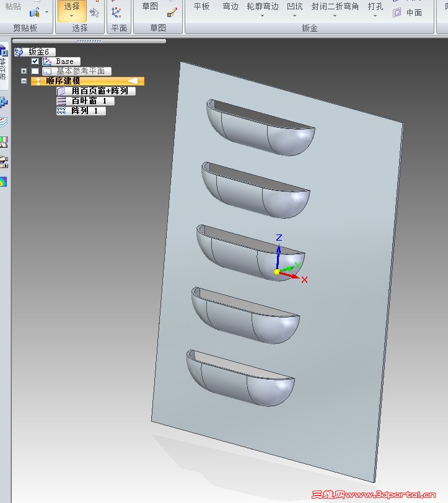Click the sensors flag sidebar icon
This screenshot has width=448, height=503.
point(4,141)
